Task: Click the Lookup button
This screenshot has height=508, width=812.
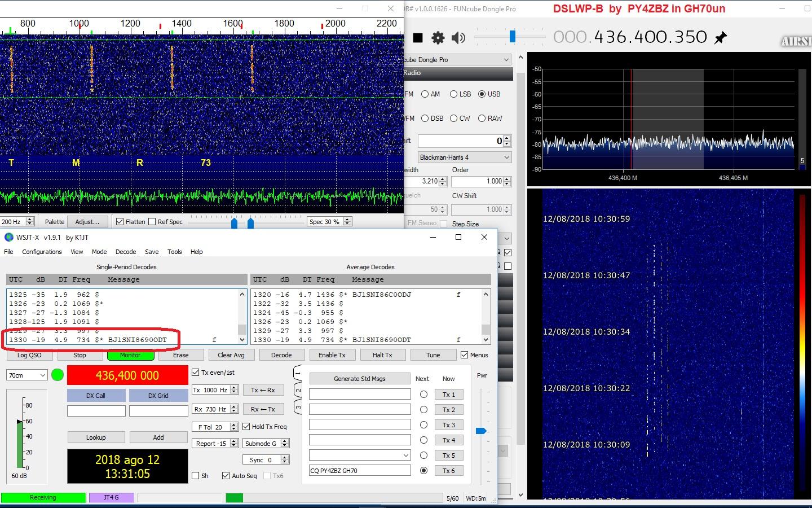Action: coord(96,437)
